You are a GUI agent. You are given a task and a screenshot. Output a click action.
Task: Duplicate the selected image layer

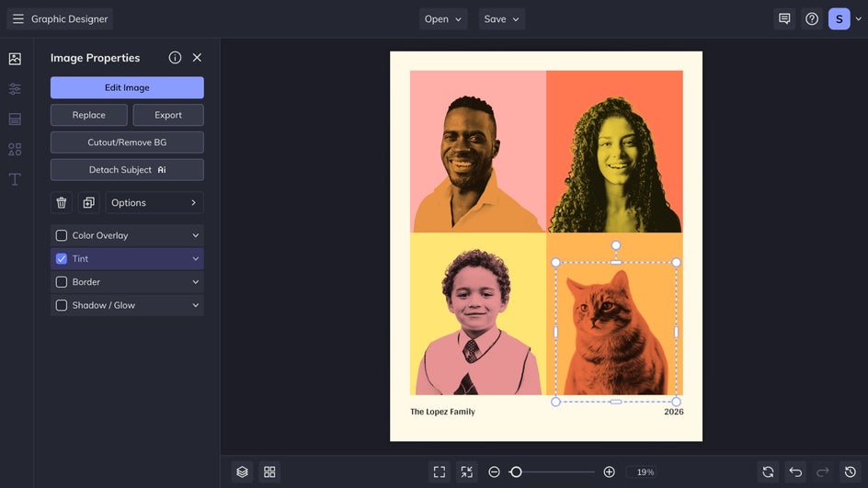coord(88,202)
